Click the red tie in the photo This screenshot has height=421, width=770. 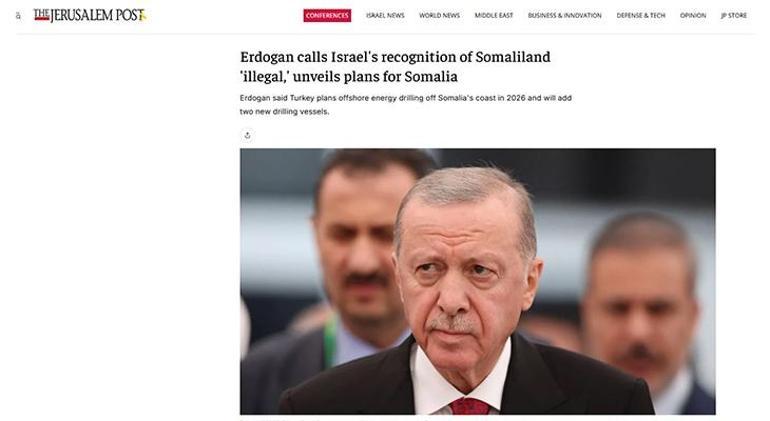[x=469, y=406]
